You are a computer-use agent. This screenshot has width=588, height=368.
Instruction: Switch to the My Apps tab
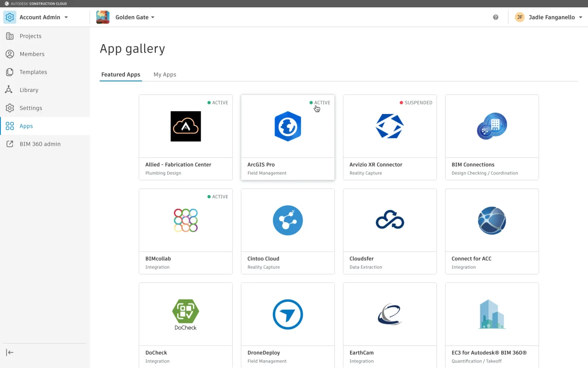click(x=165, y=75)
